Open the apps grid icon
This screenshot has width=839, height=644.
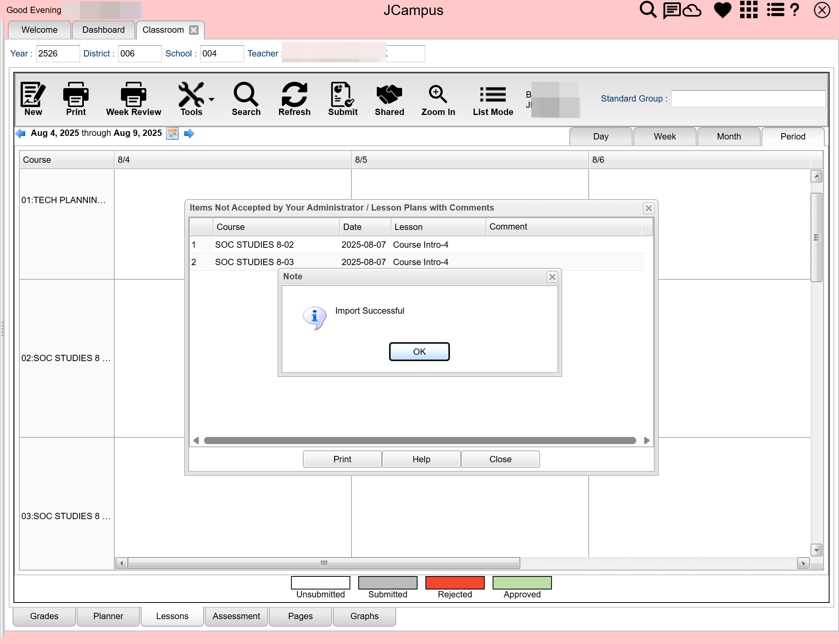click(748, 10)
